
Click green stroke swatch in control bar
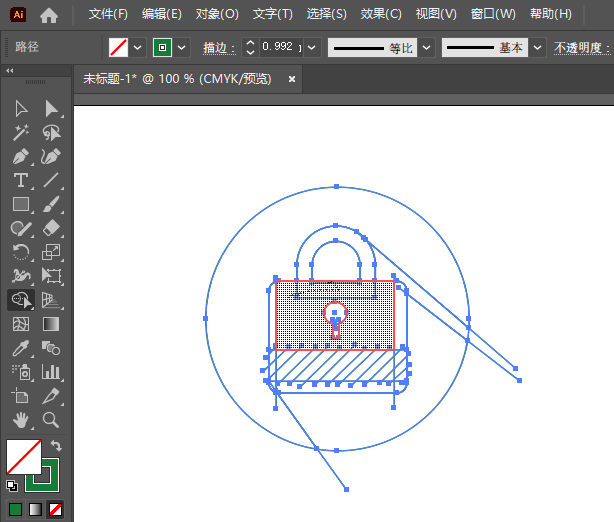tap(162, 48)
